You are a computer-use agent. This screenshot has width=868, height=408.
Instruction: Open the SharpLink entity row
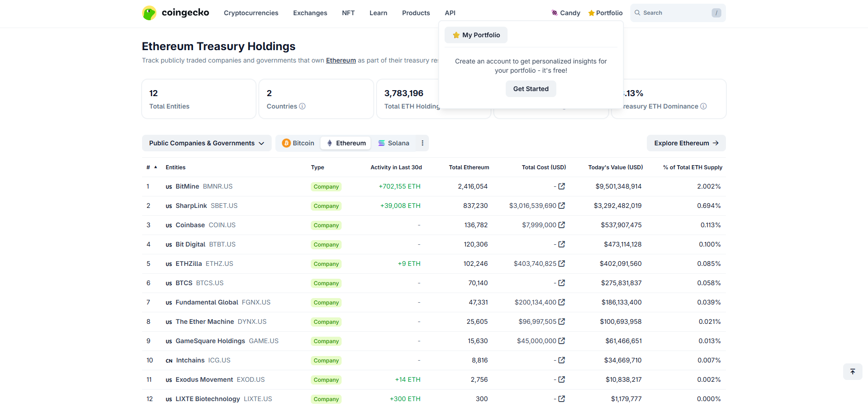pyautogui.click(x=434, y=206)
